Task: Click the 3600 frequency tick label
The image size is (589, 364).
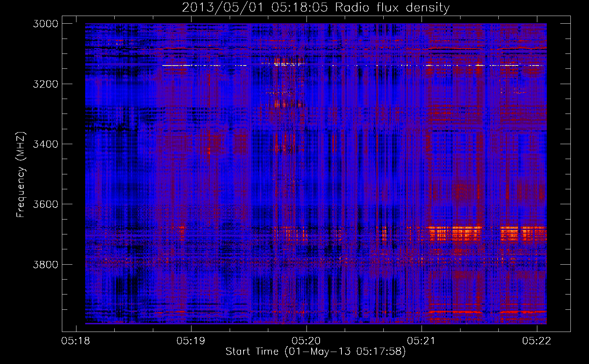Action: (x=46, y=204)
